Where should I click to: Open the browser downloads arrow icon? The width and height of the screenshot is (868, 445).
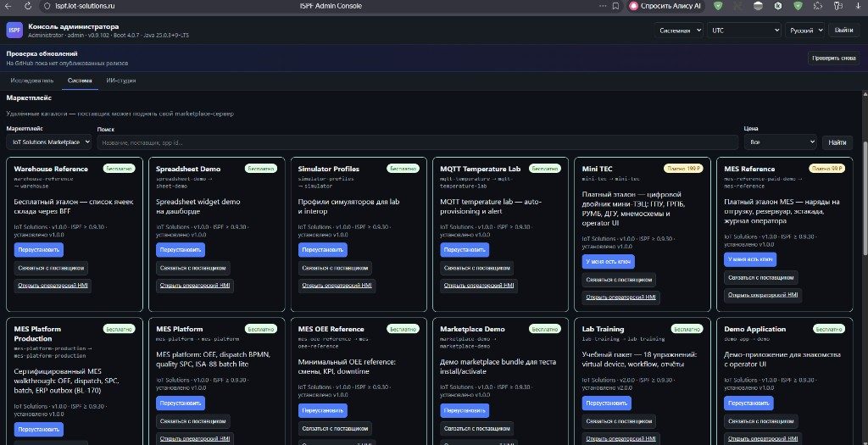pyautogui.click(x=858, y=6)
